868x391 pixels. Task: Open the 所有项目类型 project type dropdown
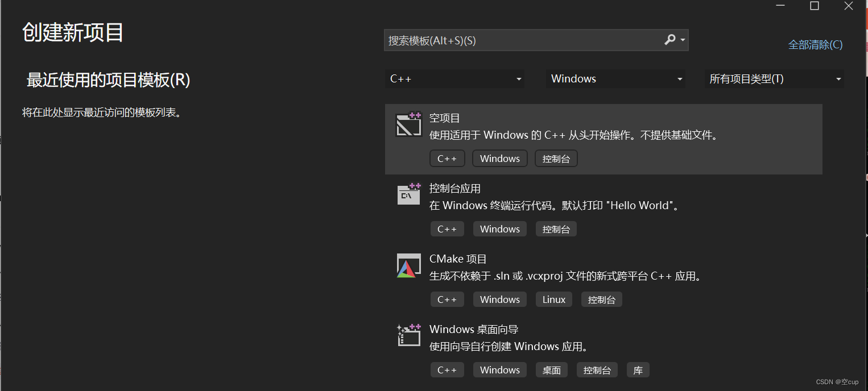(774, 79)
